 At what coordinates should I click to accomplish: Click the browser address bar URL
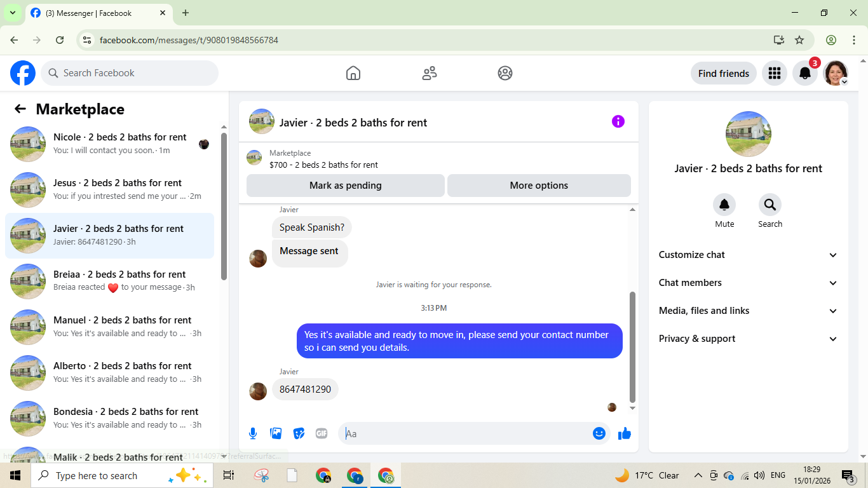click(x=189, y=40)
